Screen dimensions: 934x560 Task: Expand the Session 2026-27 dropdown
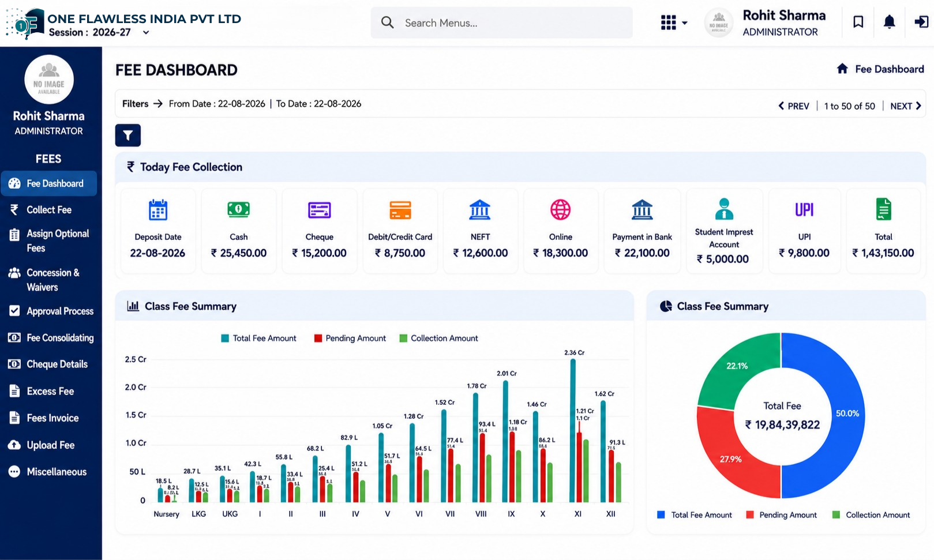pos(146,32)
